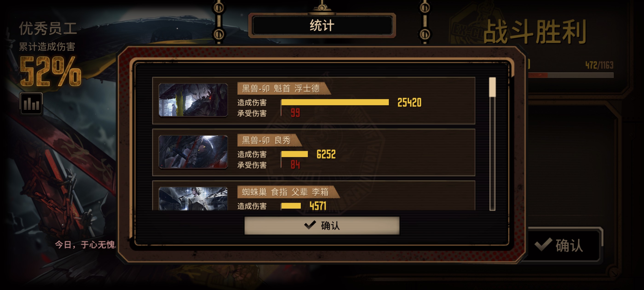Click the 99 damage received value
644x290 pixels.
(x=295, y=113)
